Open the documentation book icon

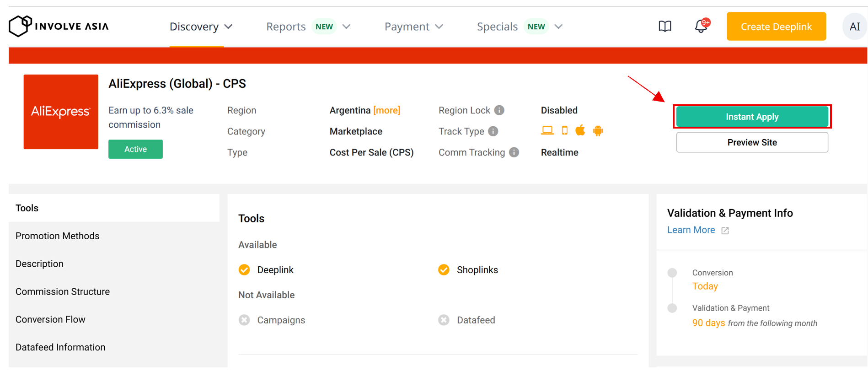tap(665, 27)
